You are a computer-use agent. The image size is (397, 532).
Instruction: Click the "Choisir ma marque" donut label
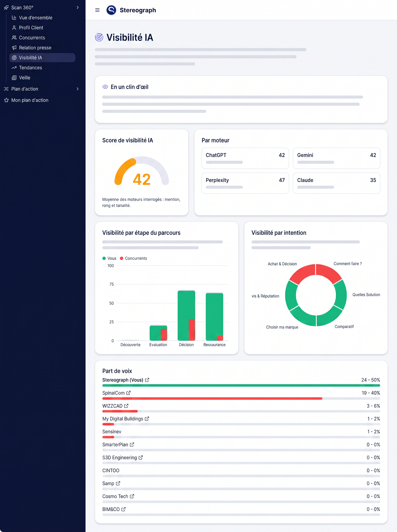click(282, 327)
